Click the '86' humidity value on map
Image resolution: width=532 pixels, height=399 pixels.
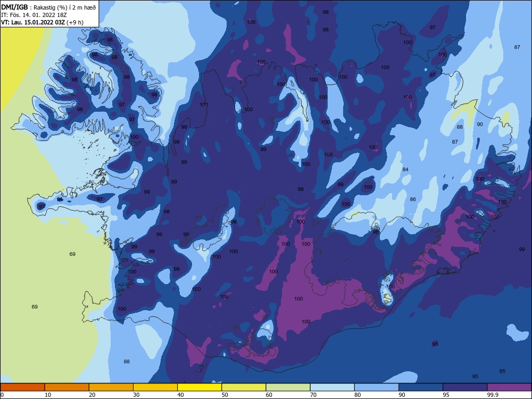[413, 199]
